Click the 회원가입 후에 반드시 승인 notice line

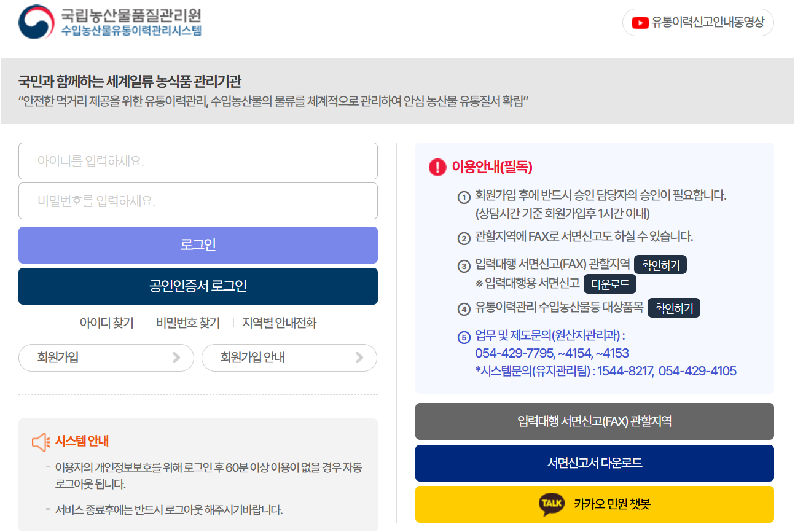(601, 196)
